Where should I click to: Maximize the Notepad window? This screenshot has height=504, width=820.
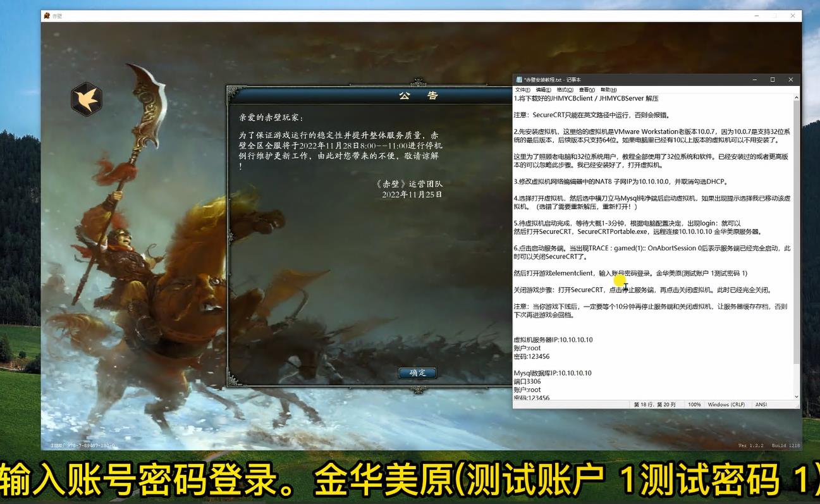tap(773, 80)
